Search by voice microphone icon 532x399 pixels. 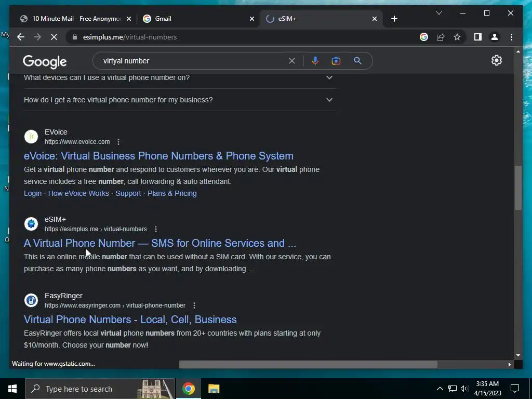315,61
